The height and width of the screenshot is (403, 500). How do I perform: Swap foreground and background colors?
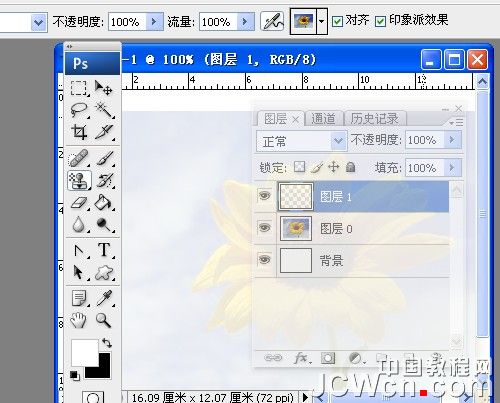click(107, 343)
